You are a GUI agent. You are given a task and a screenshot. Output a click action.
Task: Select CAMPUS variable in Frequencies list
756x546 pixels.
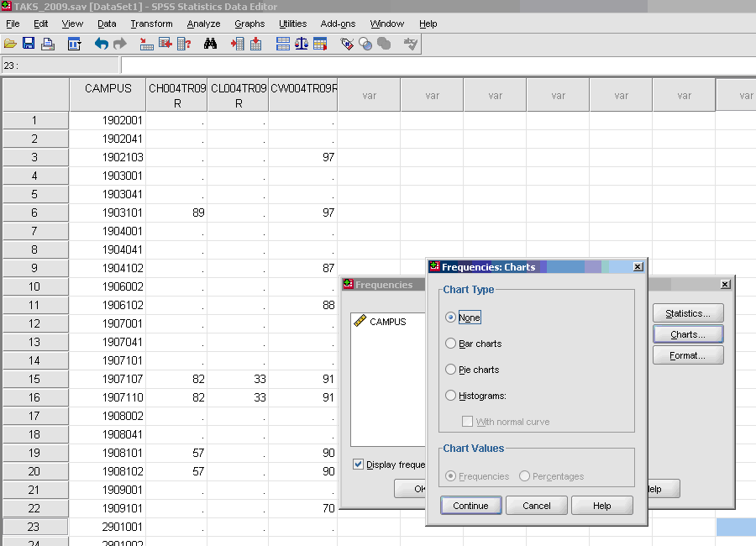click(387, 322)
